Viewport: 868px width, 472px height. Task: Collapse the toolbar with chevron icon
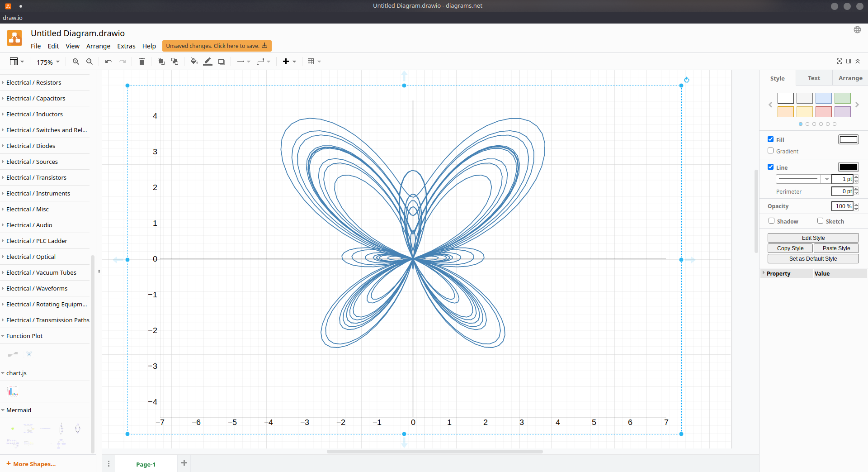[858, 61]
